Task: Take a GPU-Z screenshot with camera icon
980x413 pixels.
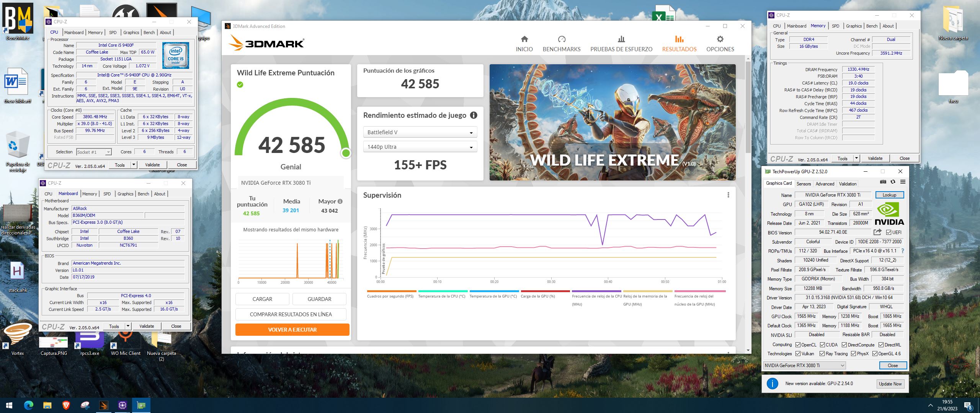Action: 883,182
